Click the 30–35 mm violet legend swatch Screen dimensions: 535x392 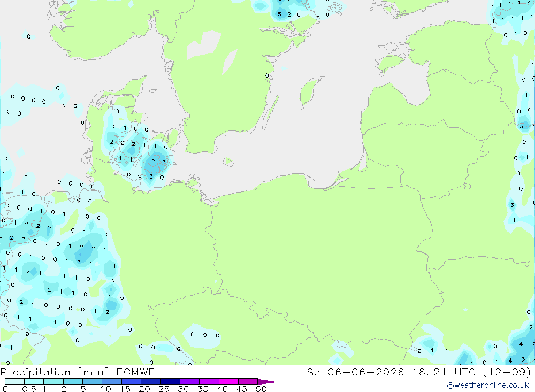[x=190, y=381]
